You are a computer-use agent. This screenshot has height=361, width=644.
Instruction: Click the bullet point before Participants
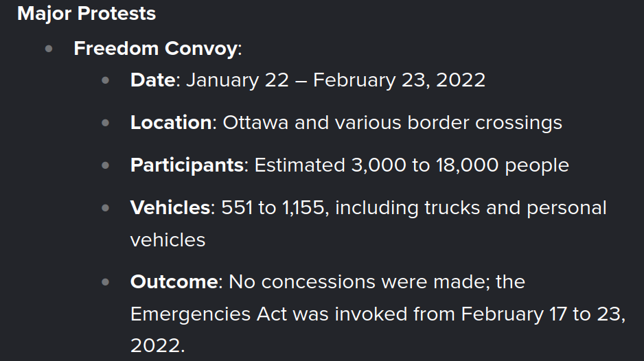click(105, 166)
